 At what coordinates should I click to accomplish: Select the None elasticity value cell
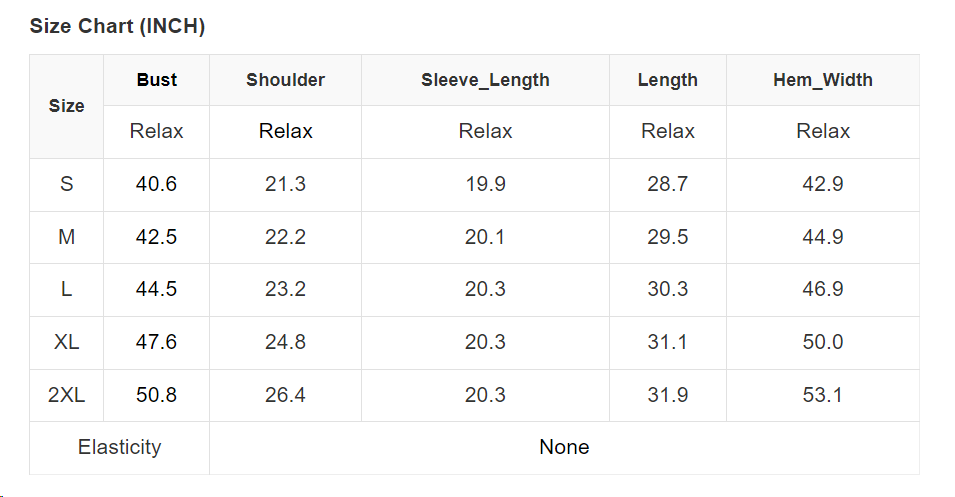click(x=564, y=447)
